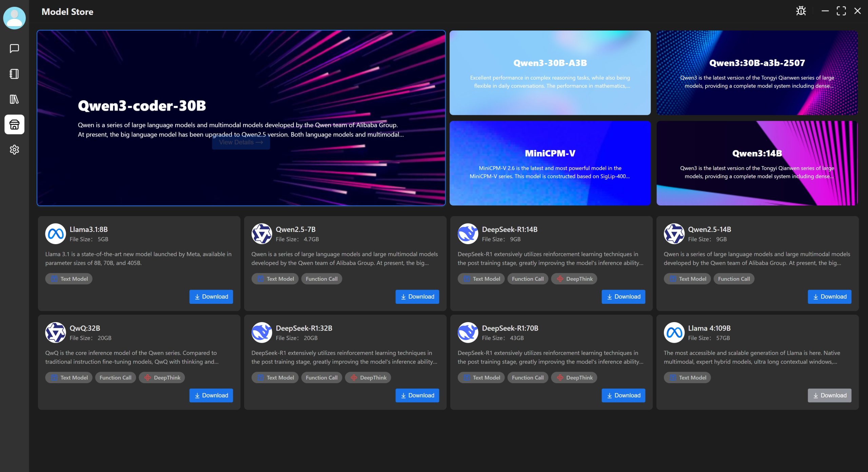Image resolution: width=868 pixels, height=472 pixels.
Task: Download the DeepSeek-R1:70B model
Action: coord(623,395)
